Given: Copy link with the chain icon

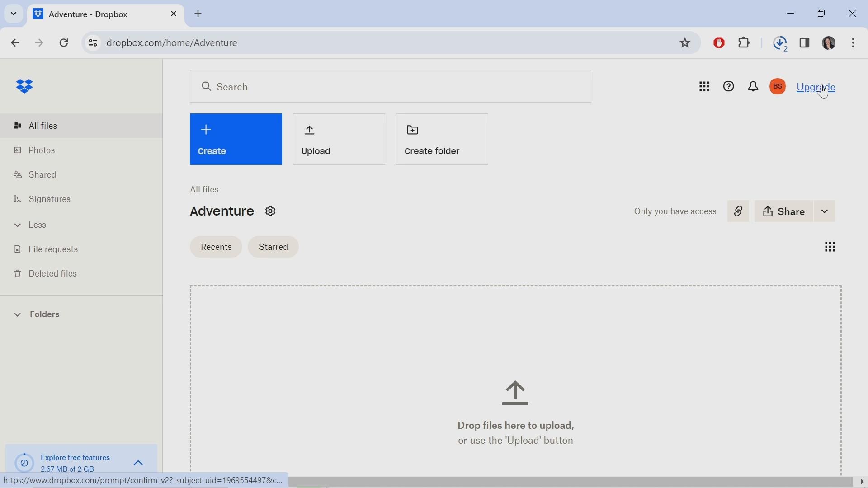Looking at the screenshot, I should coord(738,211).
